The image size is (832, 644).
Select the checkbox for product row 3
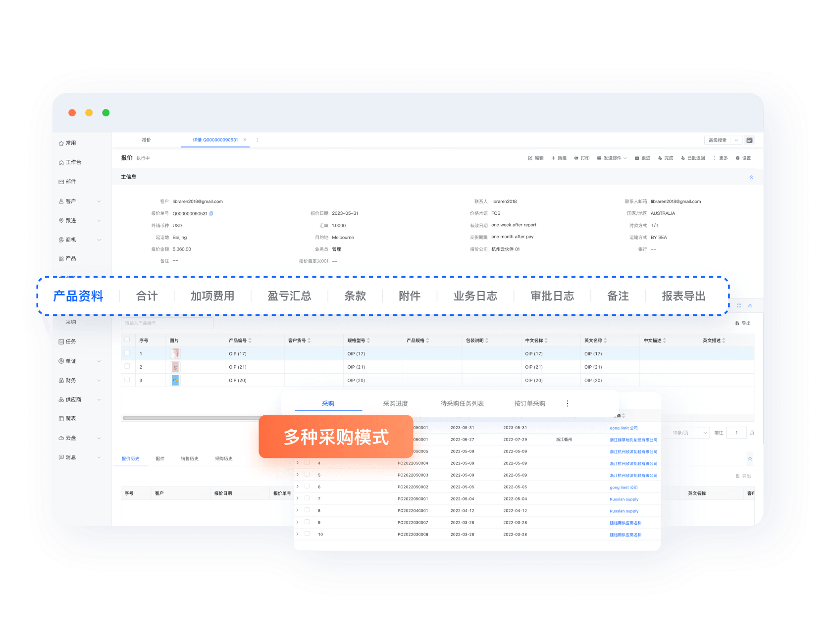tap(127, 380)
